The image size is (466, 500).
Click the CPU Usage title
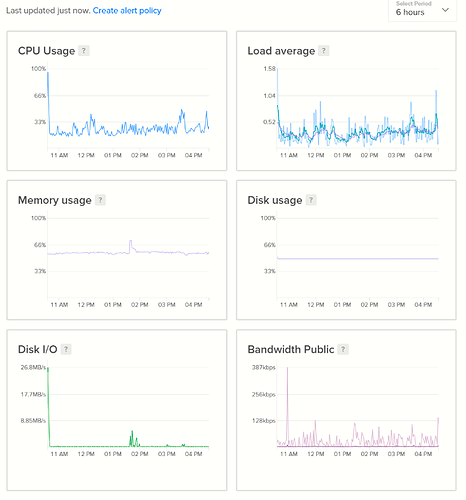(46, 51)
